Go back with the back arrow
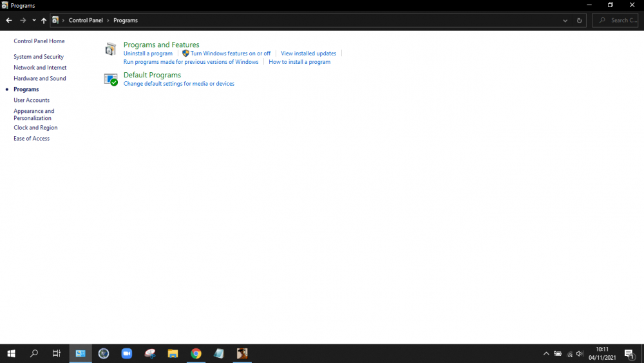The width and height of the screenshot is (644, 363). coord(9,20)
